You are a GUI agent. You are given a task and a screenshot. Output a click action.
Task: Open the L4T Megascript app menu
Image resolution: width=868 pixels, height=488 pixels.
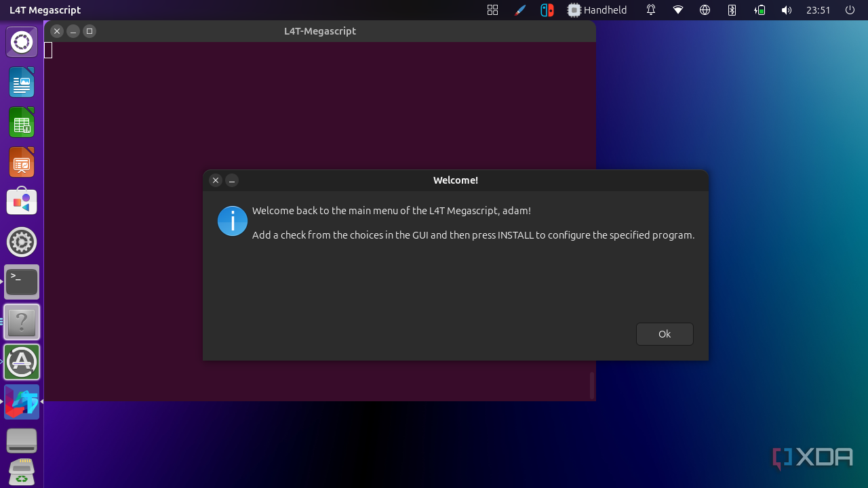click(45, 10)
